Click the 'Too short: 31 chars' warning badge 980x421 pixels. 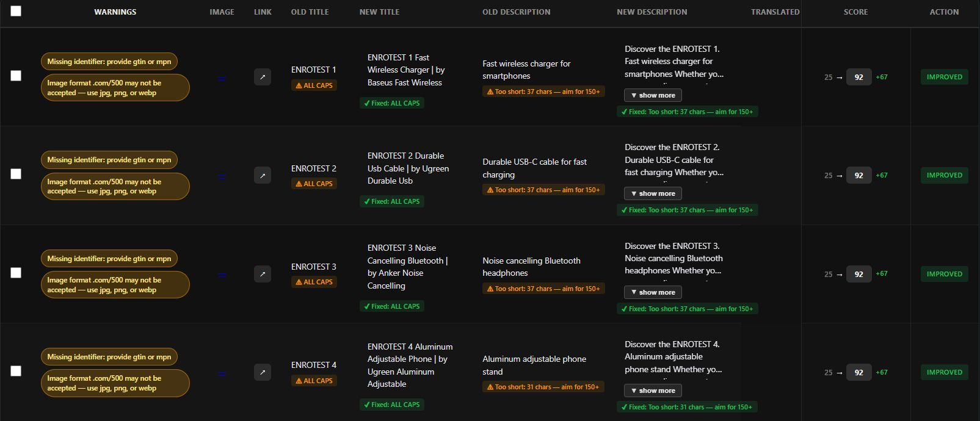coord(543,387)
